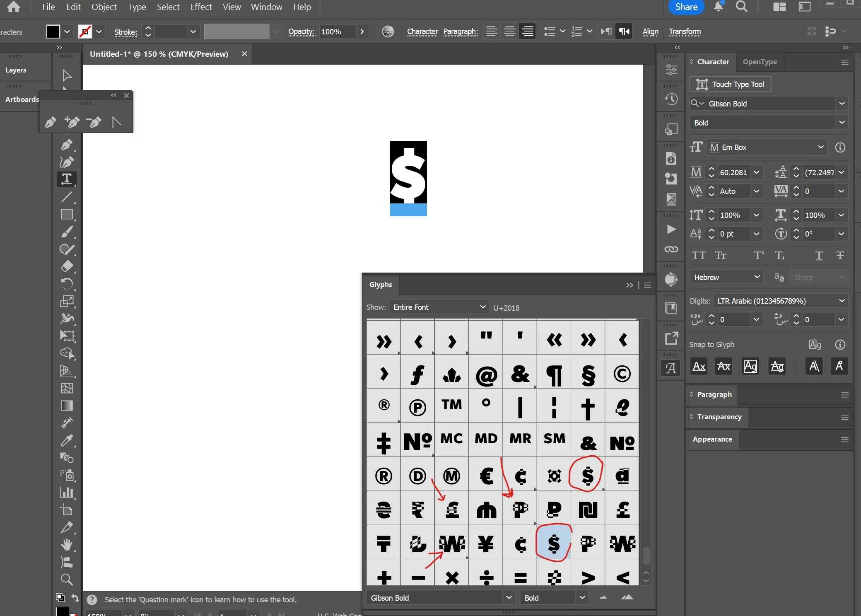Open the Effect menu

(200, 7)
